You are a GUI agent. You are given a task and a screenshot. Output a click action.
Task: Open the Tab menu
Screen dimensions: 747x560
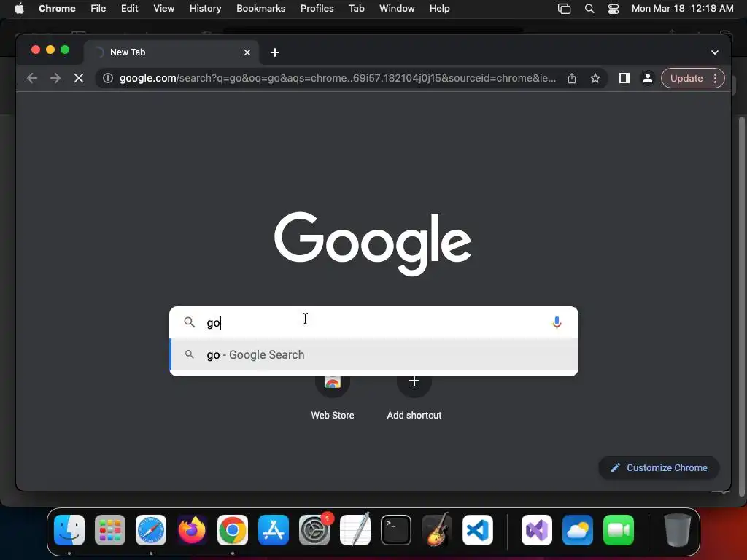click(x=356, y=8)
